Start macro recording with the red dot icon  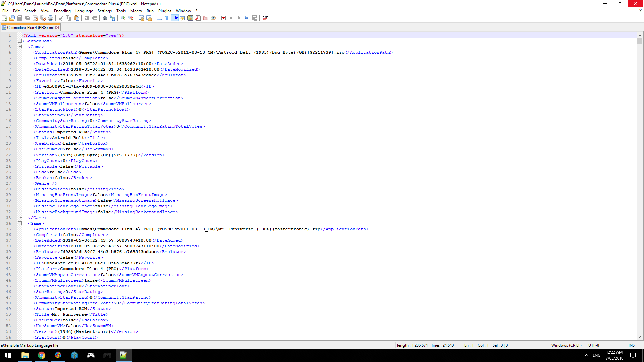[224, 18]
